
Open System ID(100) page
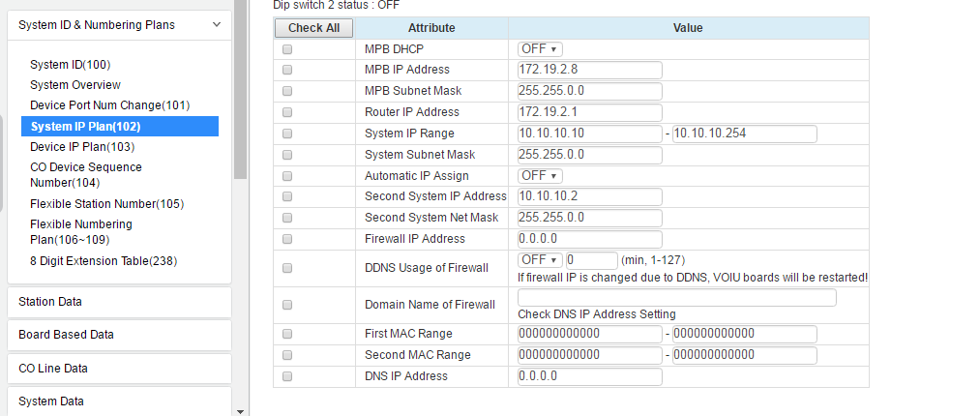pyautogui.click(x=71, y=65)
